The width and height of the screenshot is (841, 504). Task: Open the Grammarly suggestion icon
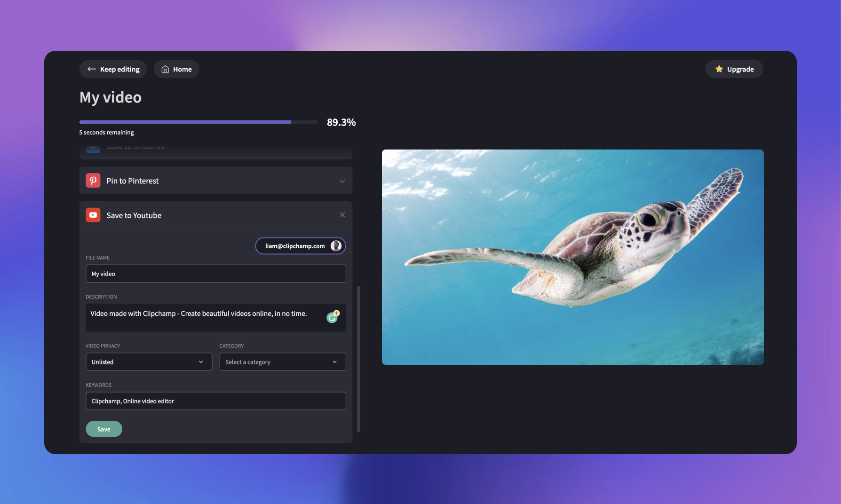click(333, 317)
